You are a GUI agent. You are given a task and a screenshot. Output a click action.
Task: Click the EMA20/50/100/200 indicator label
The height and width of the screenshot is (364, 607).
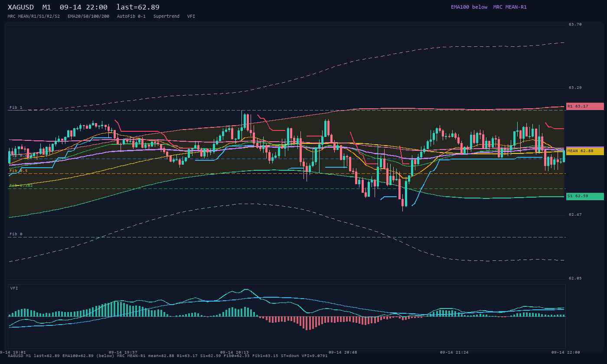coord(88,16)
